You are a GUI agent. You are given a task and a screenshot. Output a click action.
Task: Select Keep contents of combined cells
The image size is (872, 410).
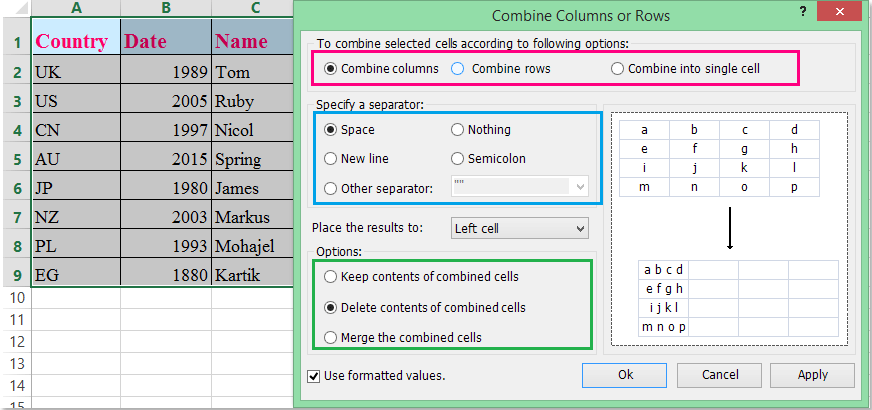point(331,276)
